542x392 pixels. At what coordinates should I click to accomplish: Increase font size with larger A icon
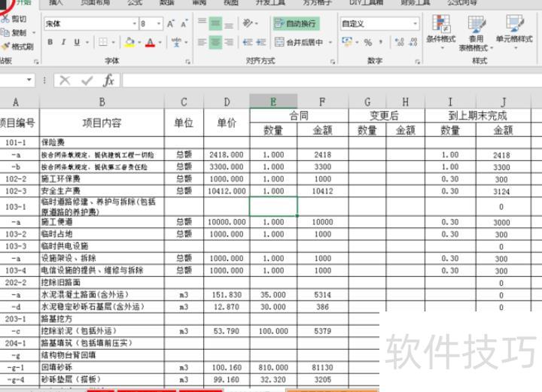pos(171,24)
